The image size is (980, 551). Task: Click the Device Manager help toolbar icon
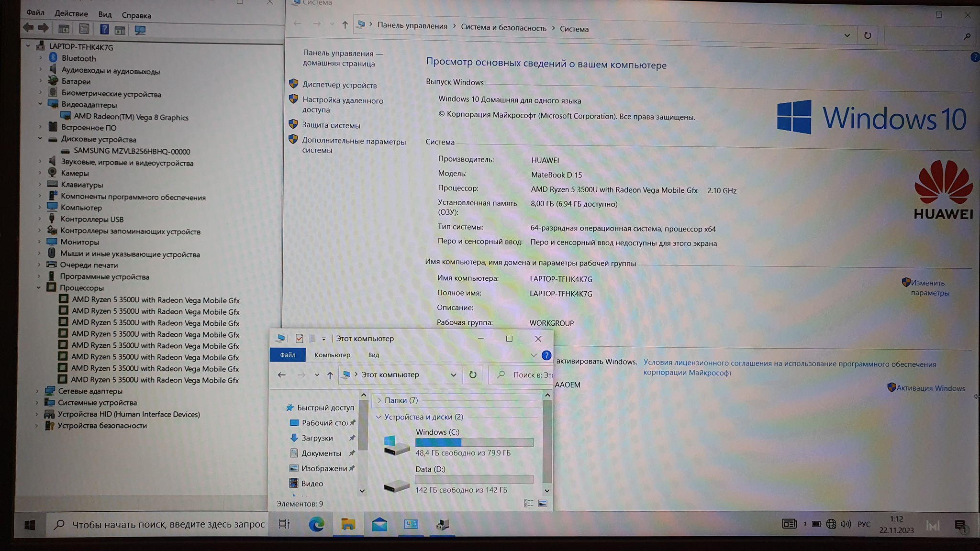tap(104, 30)
